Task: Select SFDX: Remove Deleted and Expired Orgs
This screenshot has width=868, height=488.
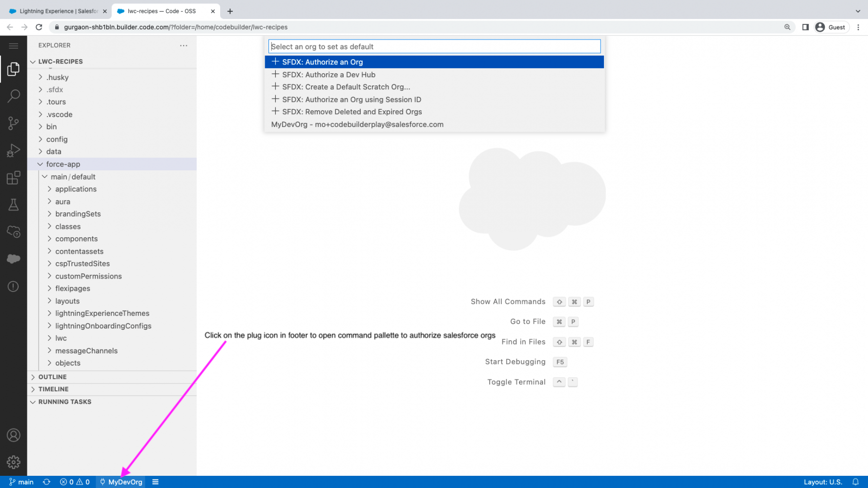Action: (434, 112)
